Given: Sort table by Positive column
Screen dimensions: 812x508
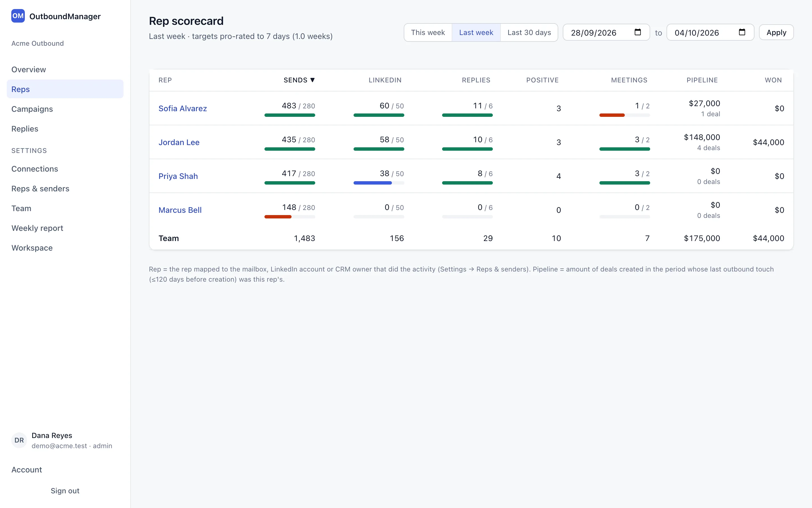Looking at the screenshot, I should click(542, 80).
